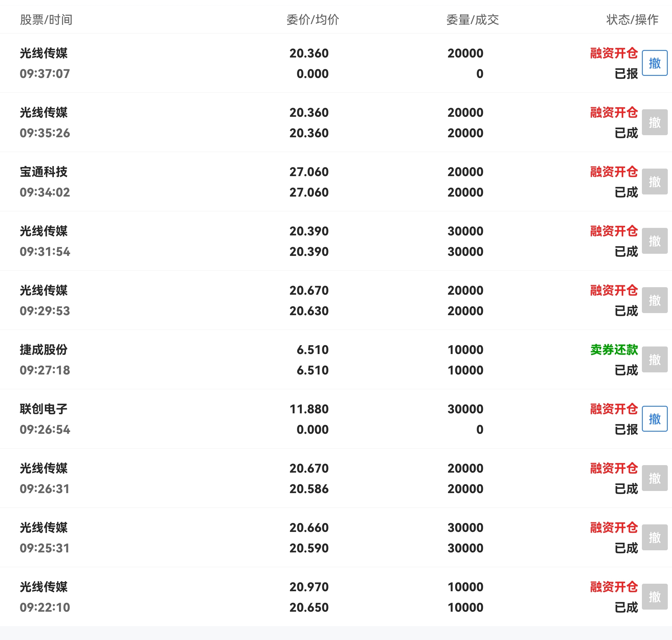Click the average price 20.586

309,489
